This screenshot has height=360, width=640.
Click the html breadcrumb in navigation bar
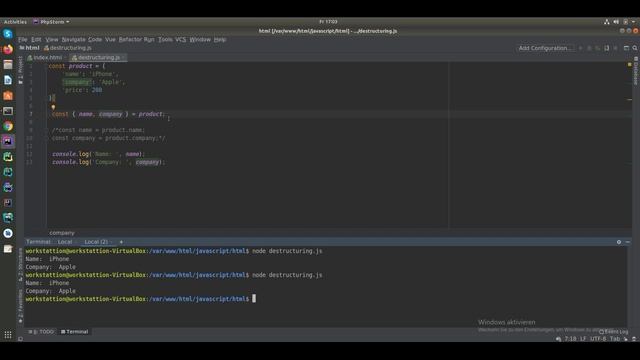(x=30, y=48)
